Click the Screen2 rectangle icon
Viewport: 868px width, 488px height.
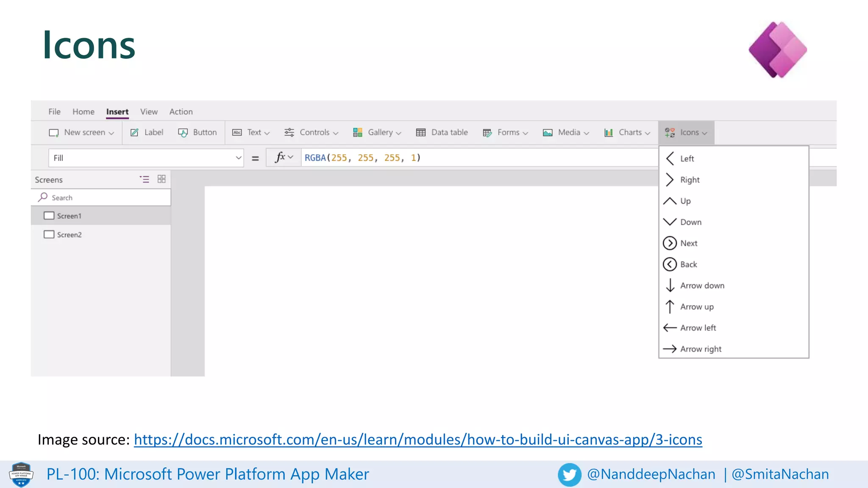click(49, 234)
